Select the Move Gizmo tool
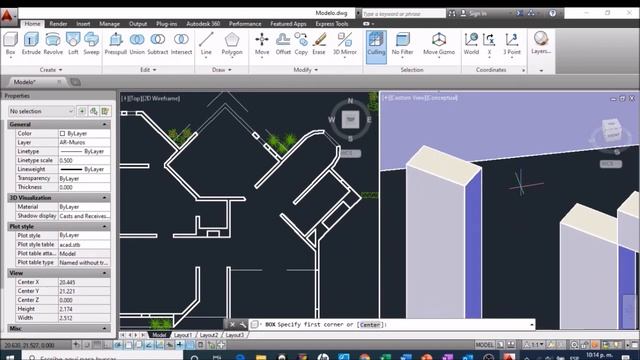This screenshot has width=640, height=360. [x=439, y=44]
